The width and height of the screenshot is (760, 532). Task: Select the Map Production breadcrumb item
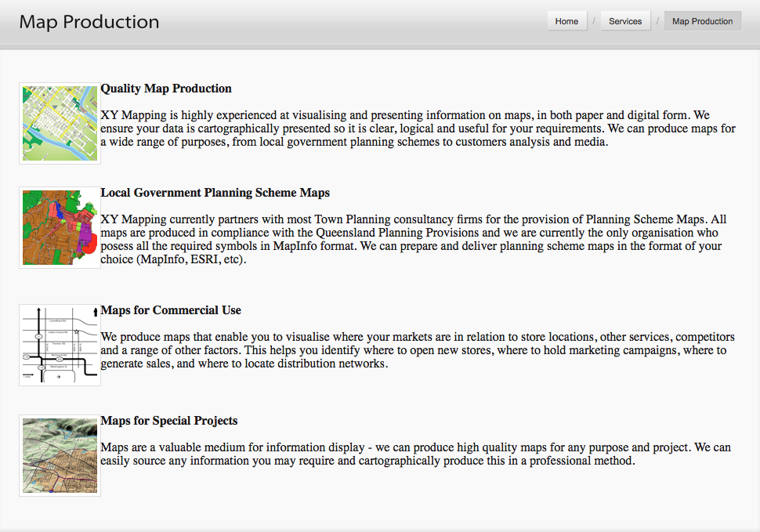click(x=702, y=20)
